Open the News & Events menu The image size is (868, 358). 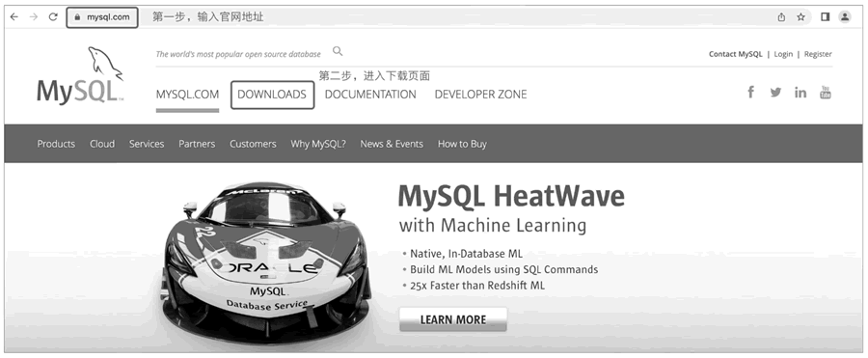tap(392, 144)
